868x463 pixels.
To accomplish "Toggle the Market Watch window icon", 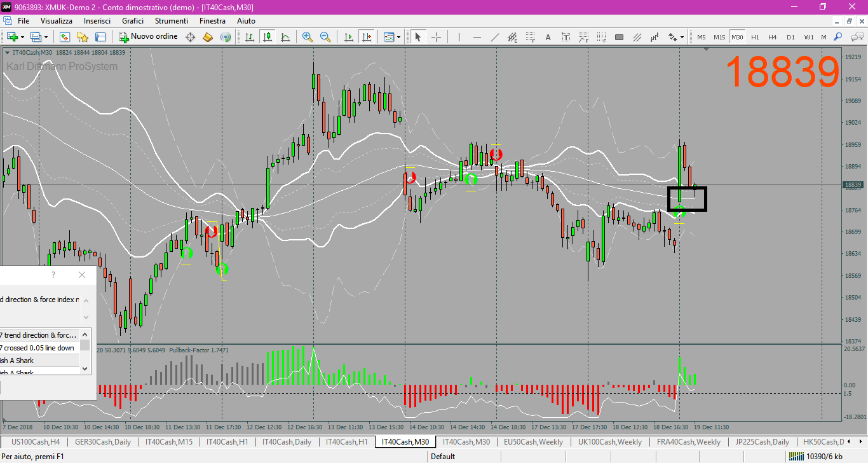I will click(x=64, y=37).
